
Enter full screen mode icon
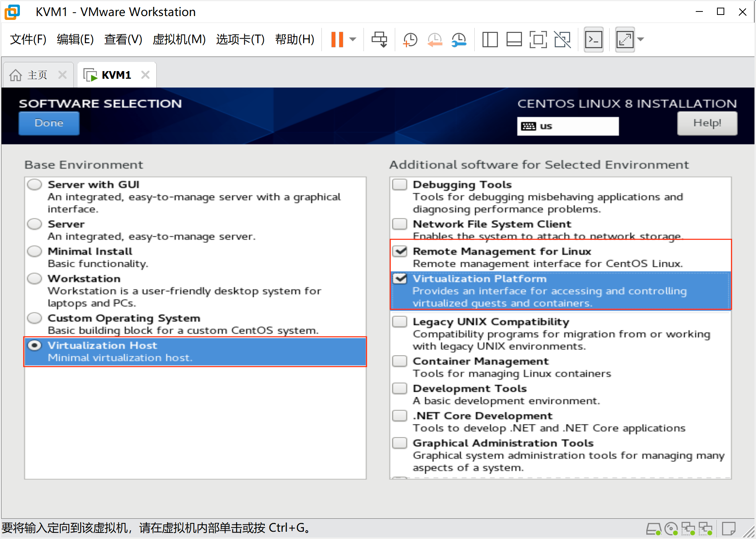coord(538,39)
